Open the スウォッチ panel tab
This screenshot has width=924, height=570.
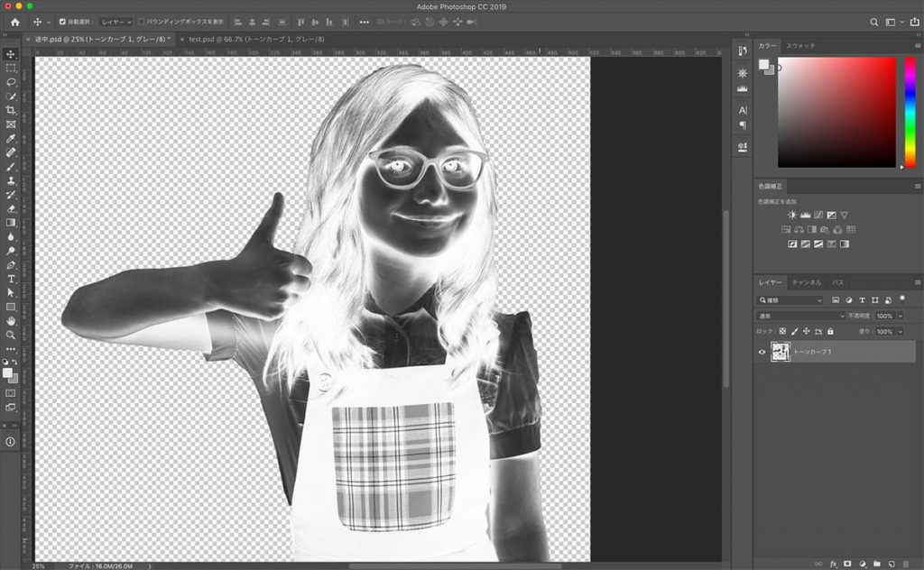(799, 45)
